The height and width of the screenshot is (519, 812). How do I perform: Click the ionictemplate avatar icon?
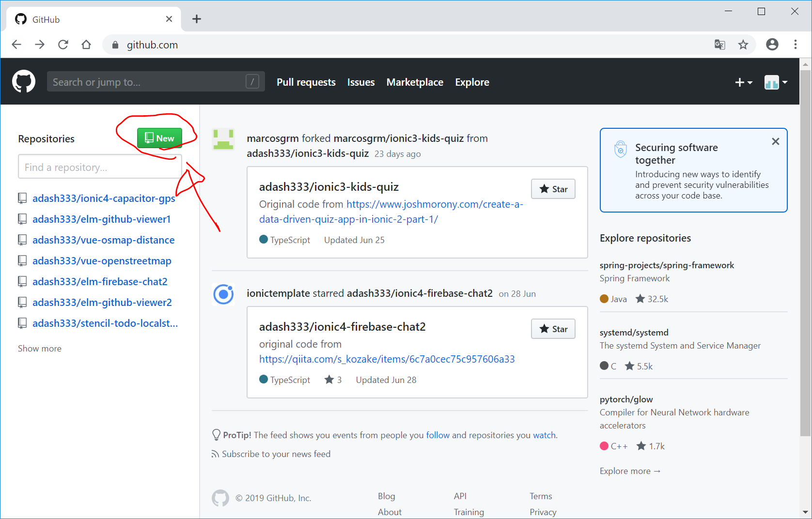pyautogui.click(x=223, y=294)
